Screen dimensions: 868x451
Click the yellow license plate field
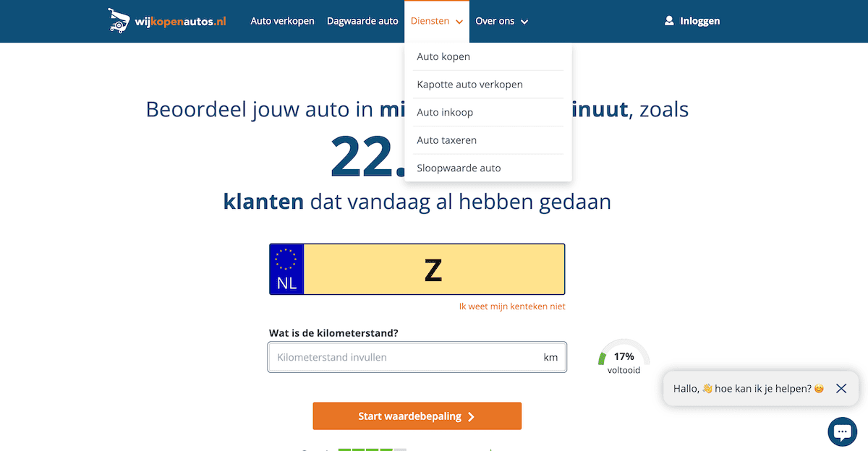click(x=433, y=269)
